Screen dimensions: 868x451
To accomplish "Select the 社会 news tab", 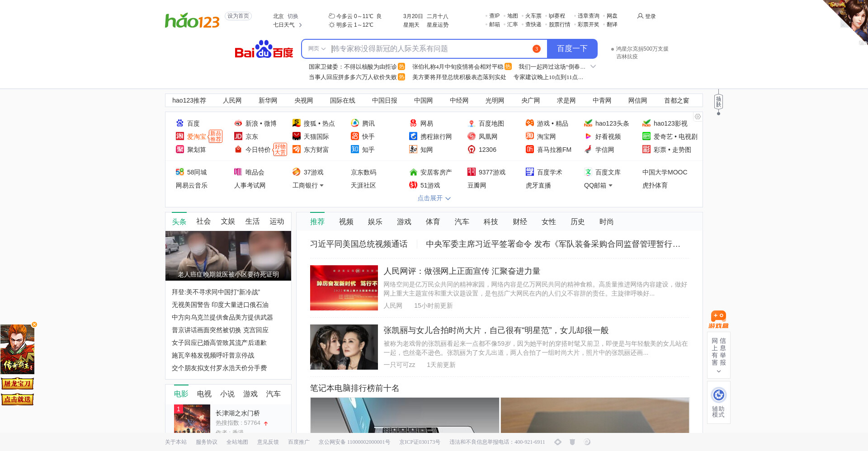I will tap(203, 221).
